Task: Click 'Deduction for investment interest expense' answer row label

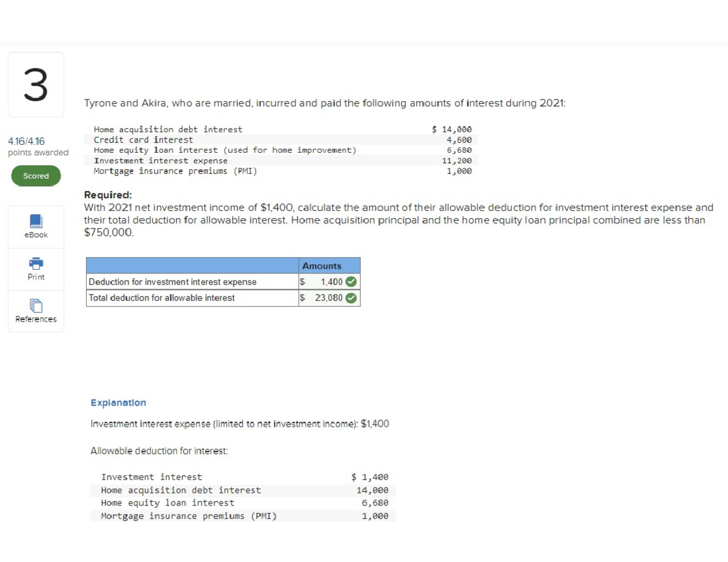Action: [172, 282]
